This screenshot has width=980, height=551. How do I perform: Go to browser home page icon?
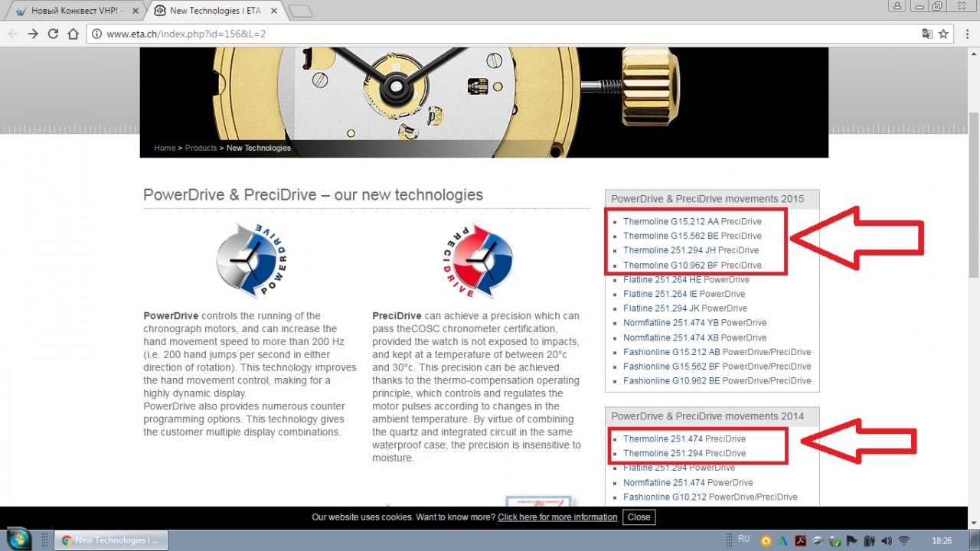click(73, 34)
